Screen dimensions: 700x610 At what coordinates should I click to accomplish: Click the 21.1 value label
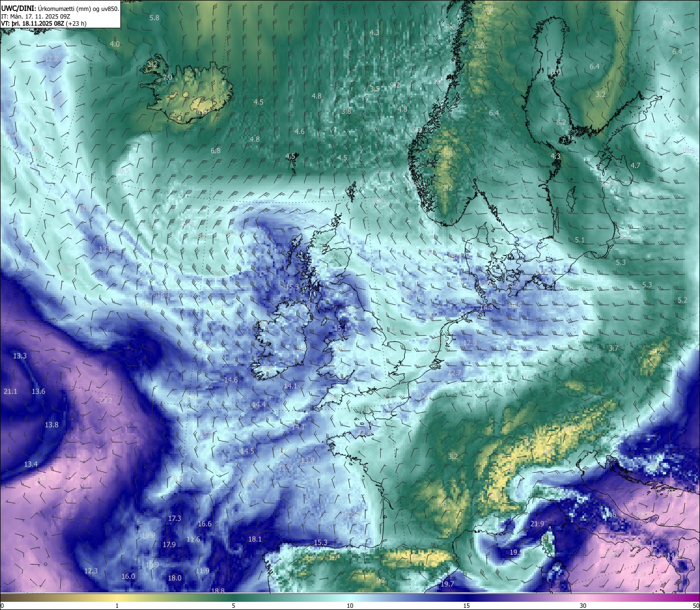point(10,391)
